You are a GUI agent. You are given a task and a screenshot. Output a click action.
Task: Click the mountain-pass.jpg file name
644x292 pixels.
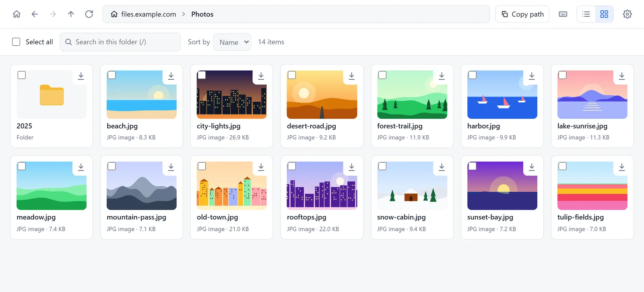point(136,217)
